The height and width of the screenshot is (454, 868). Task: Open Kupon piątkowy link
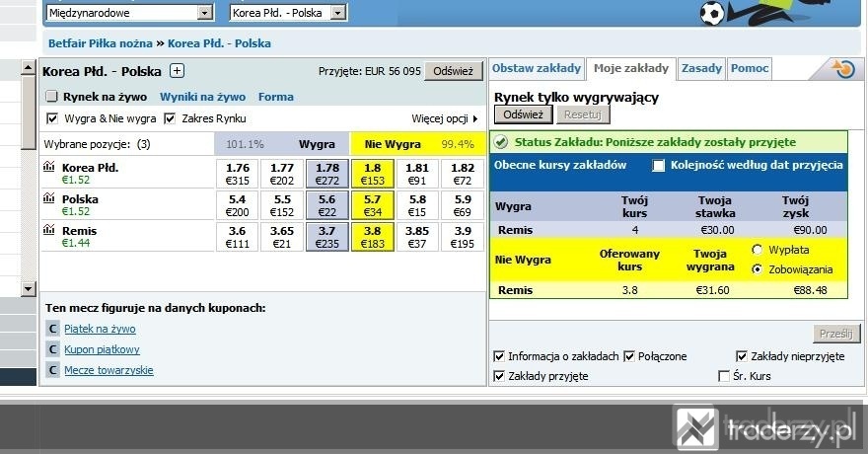[102, 349]
